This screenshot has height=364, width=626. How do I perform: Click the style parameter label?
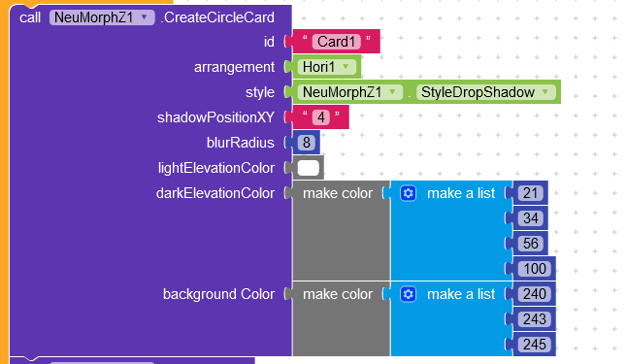tap(260, 92)
